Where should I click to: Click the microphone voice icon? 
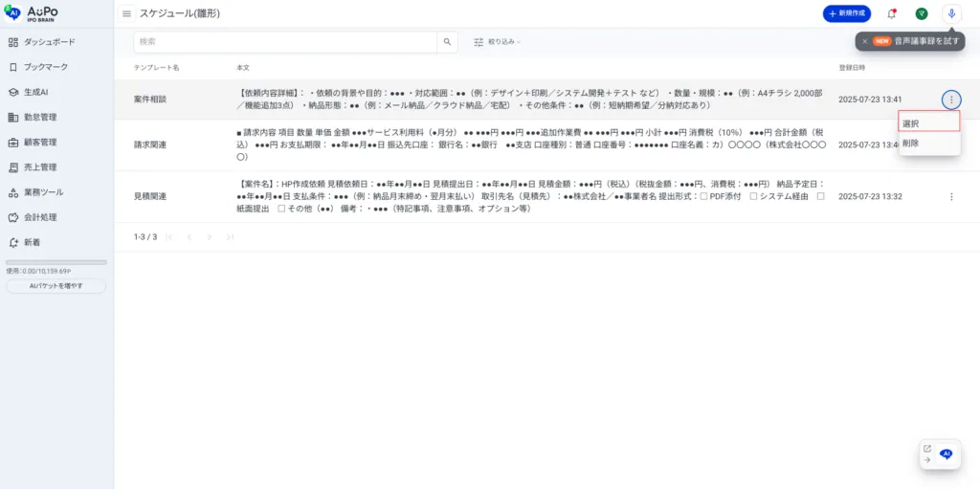952,13
